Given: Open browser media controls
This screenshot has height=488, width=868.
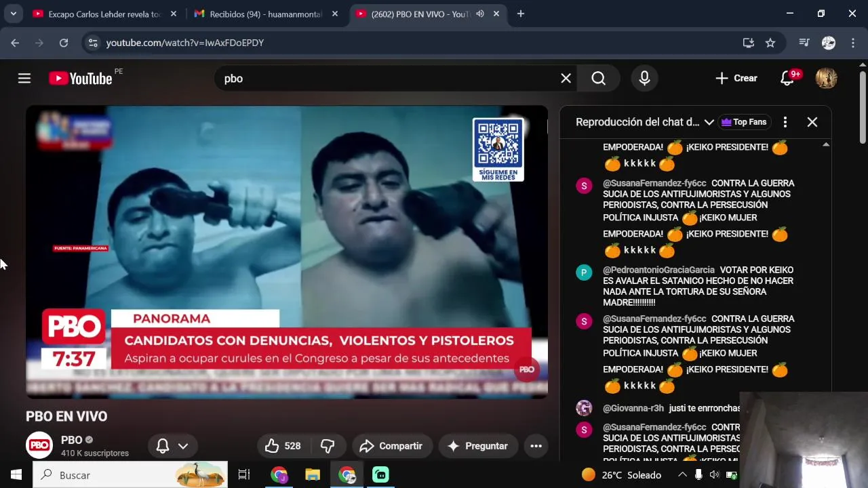Looking at the screenshot, I should tap(804, 43).
